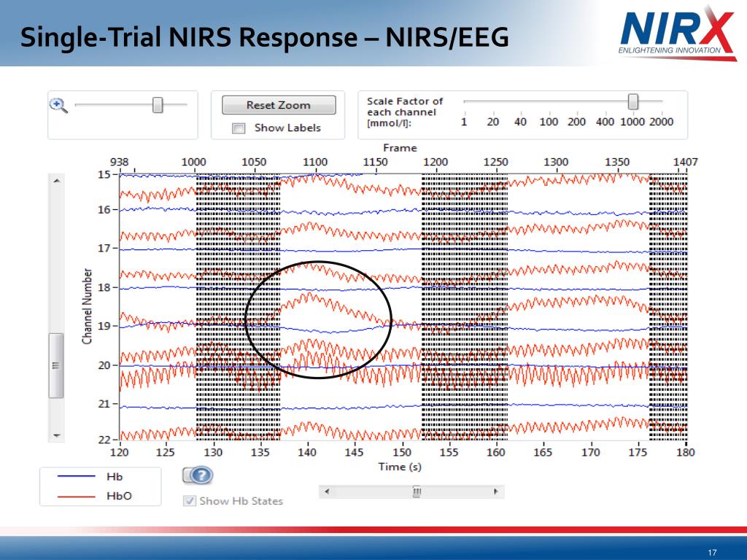This screenshot has height=560, width=747.
Task: Click the Frame axis title
Action: 400,148
